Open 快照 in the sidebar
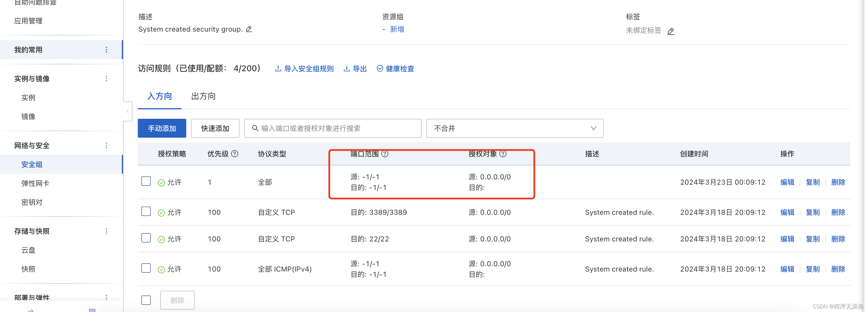Image resolution: width=868 pixels, height=312 pixels. coord(28,269)
